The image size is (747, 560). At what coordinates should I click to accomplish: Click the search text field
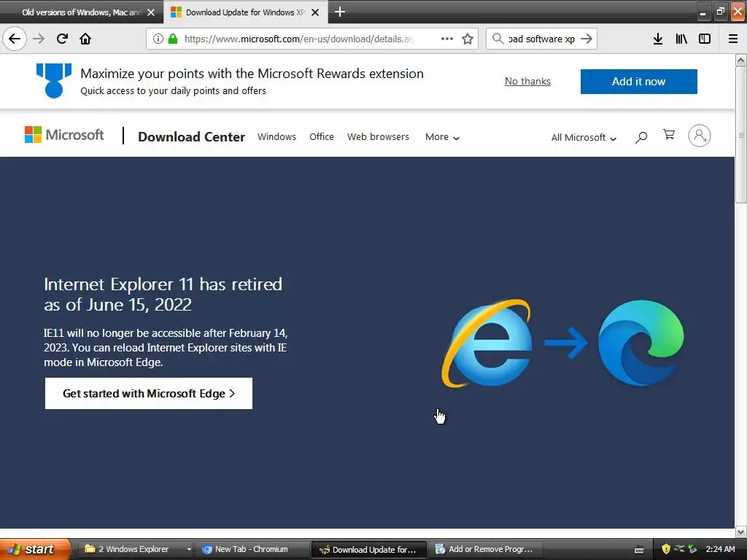(x=541, y=39)
